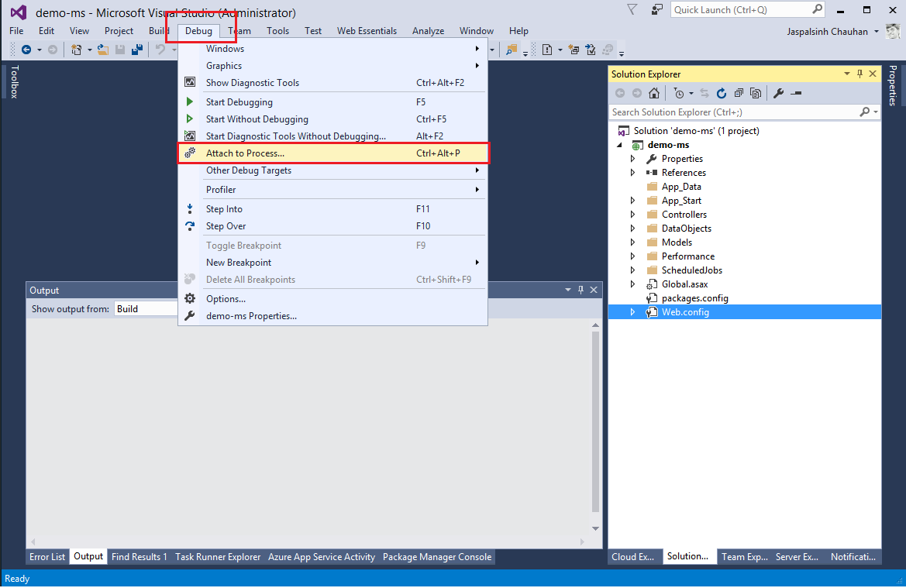This screenshot has width=906, height=588.
Task: Open the Debug menu
Action: click(198, 31)
